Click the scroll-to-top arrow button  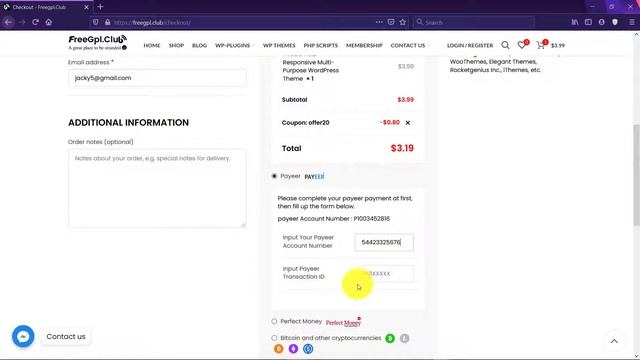pos(614,341)
